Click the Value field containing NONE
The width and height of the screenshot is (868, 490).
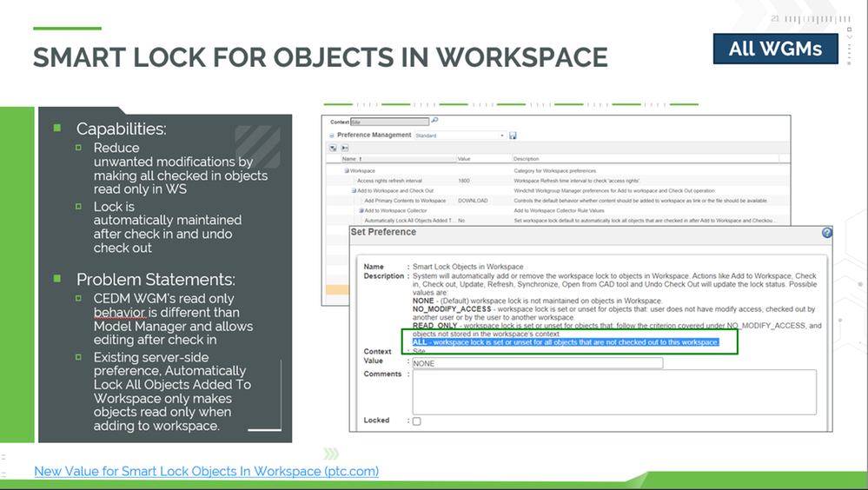(x=537, y=363)
